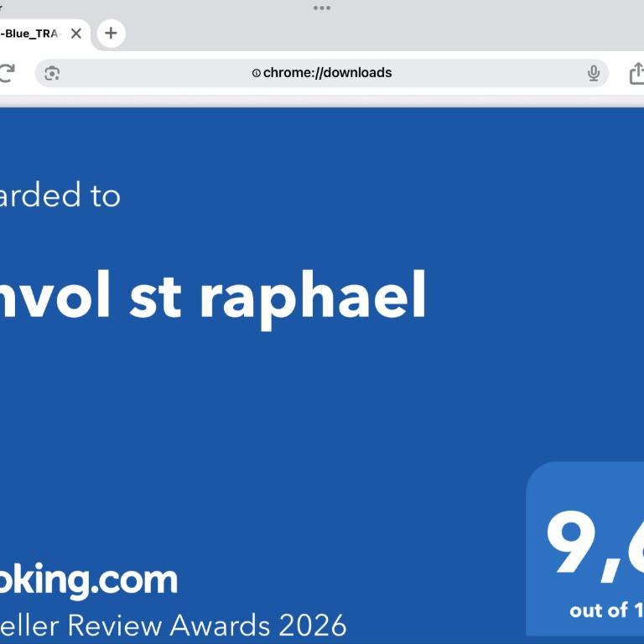The width and height of the screenshot is (644, 644).
Task: Open Google Lens camera search icon
Action: (x=52, y=74)
